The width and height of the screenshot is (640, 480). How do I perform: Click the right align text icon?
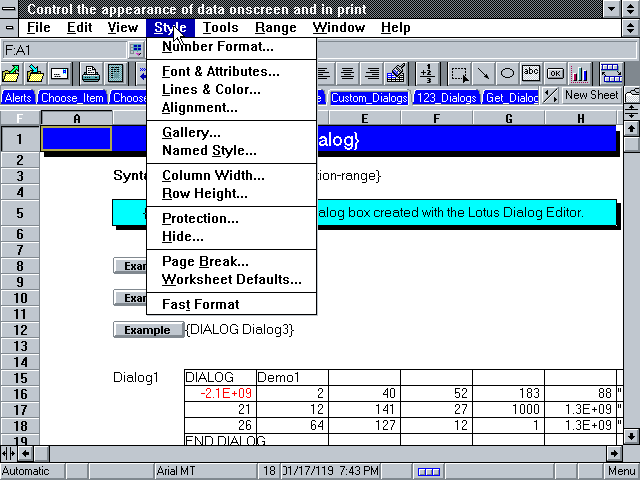pyautogui.click(x=372, y=74)
